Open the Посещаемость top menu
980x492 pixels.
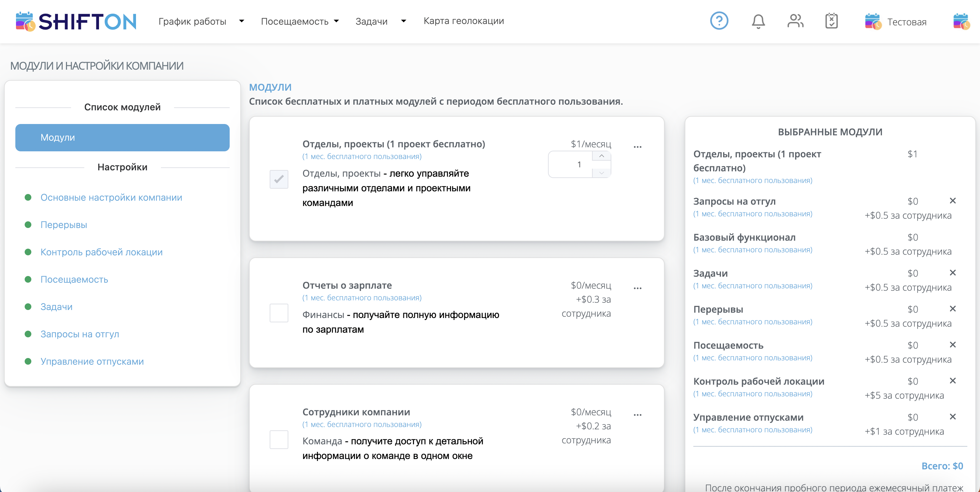coord(294,22)
